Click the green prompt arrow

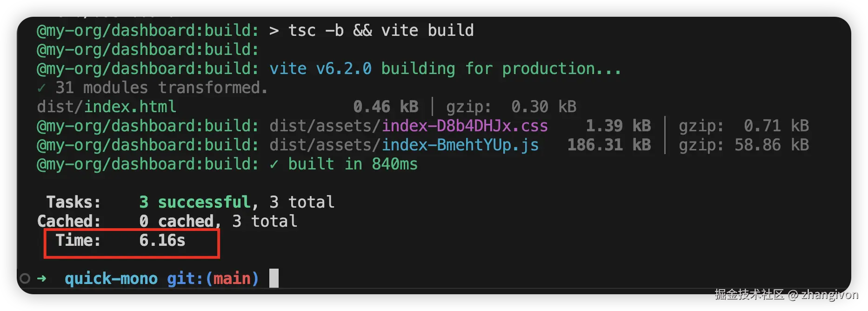(42, 278)
